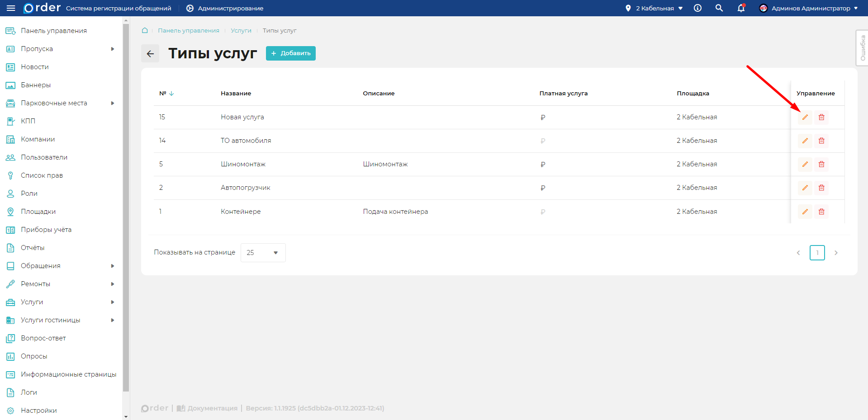Click the back arrow button

coord(150,53)
